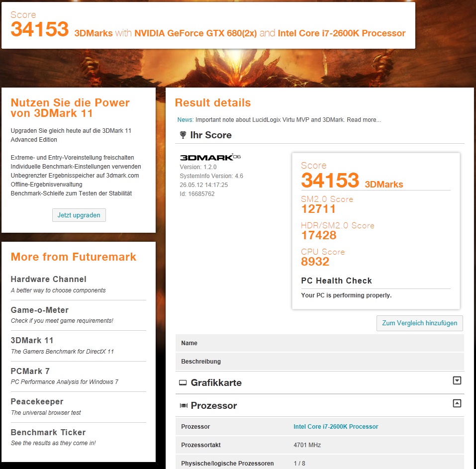Click the processor chip icon beside Prozessor

point(184,405)
